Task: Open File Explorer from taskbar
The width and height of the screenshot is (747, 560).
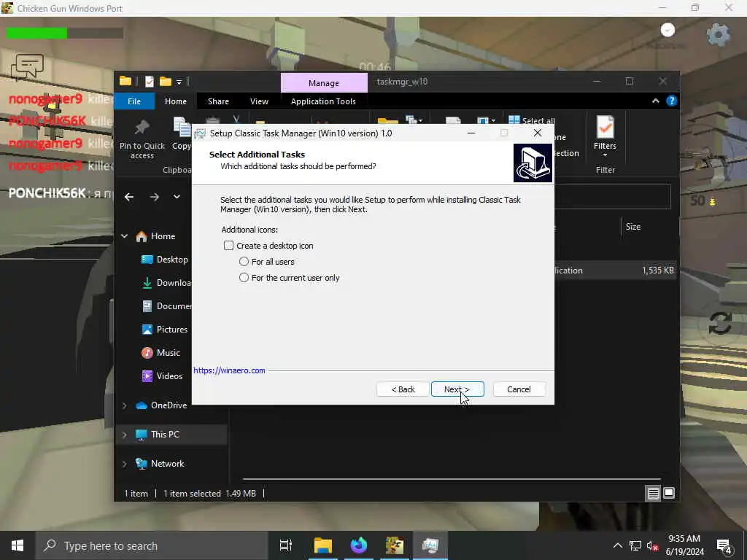Action: (323, 545)
